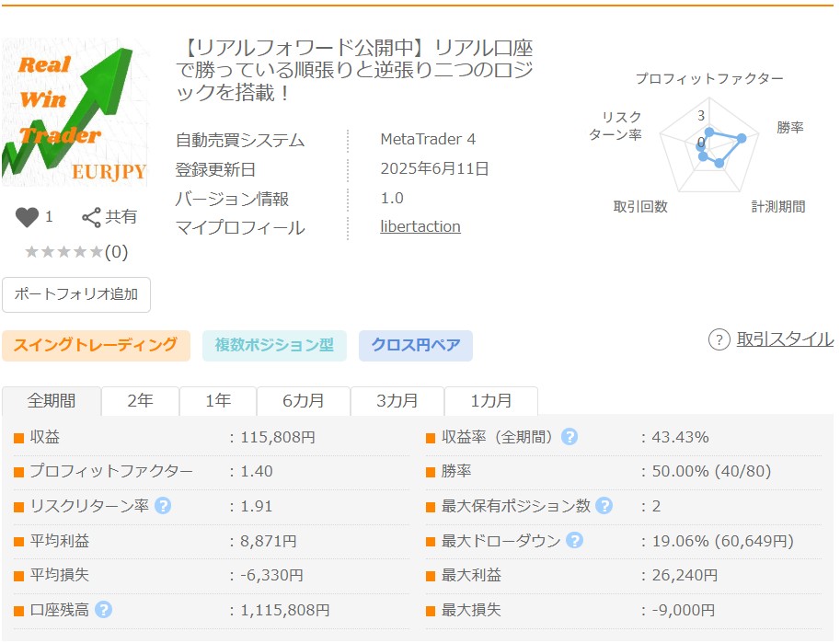Switch to the 2年 tab
Viewport: 840px width, 643px height.
point(140,401)
